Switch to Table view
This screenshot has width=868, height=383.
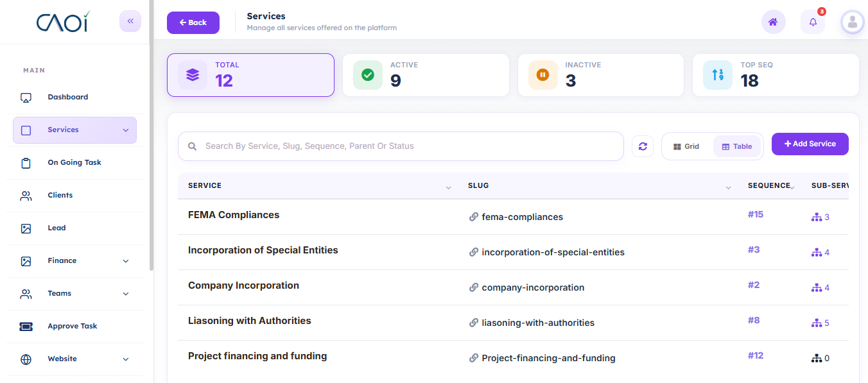[x=737, y=146]
